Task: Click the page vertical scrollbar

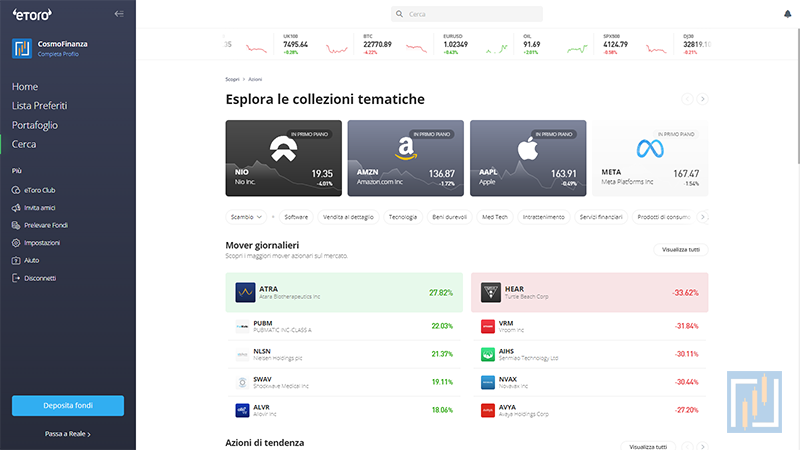Action: point(797,97)
